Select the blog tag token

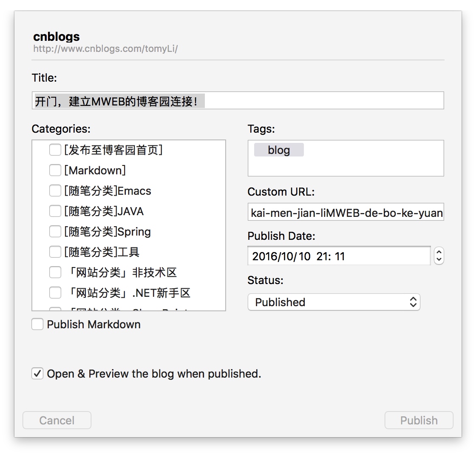click(x=279, y=150)
